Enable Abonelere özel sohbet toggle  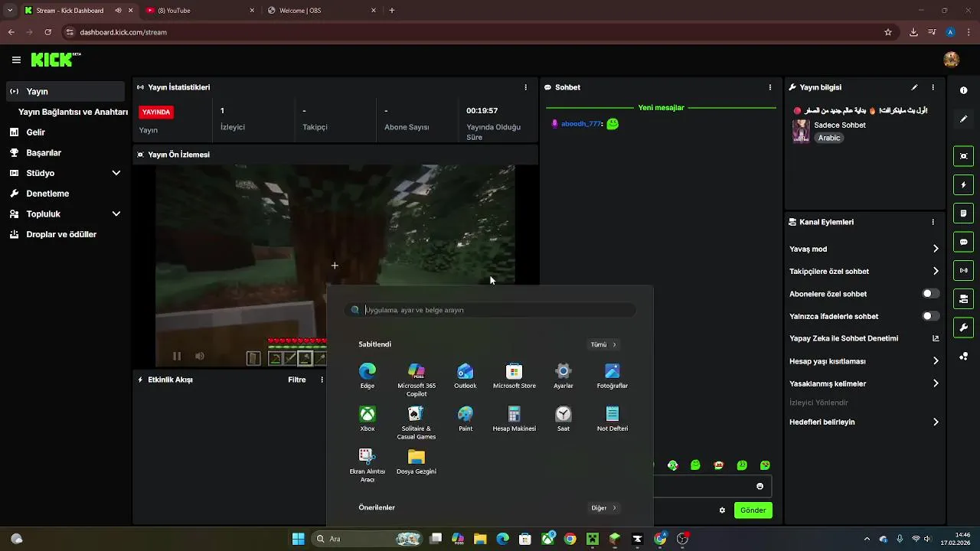[x=930, y=293]
